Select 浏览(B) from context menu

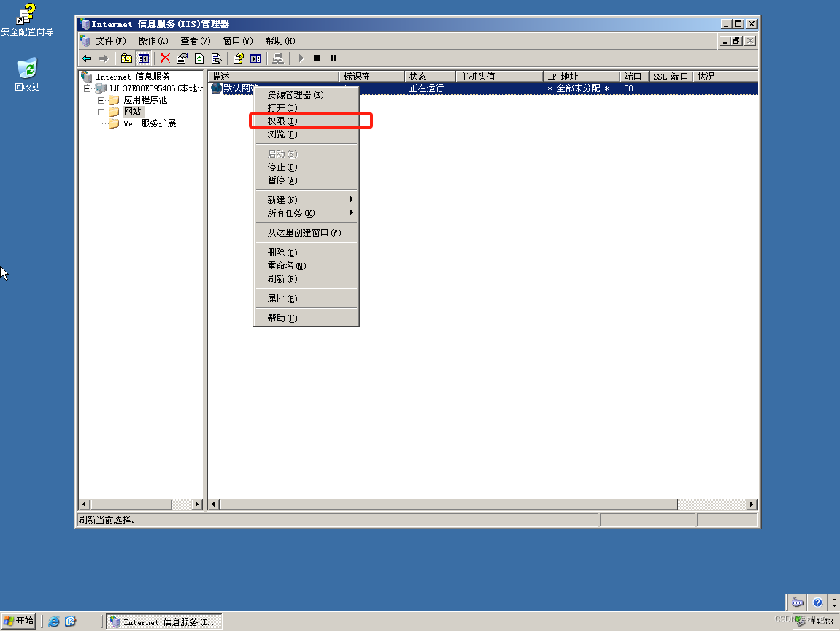click(307, 134)
